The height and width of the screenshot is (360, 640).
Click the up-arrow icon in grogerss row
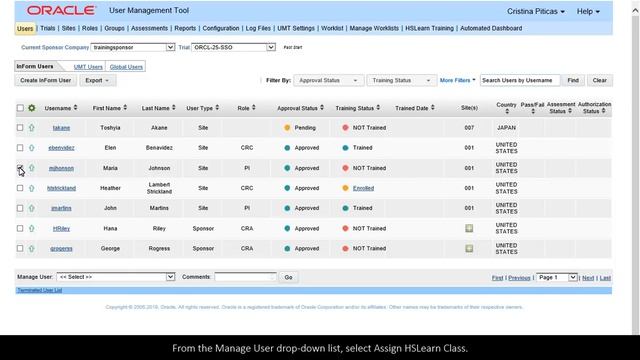(x=31, y=249)
